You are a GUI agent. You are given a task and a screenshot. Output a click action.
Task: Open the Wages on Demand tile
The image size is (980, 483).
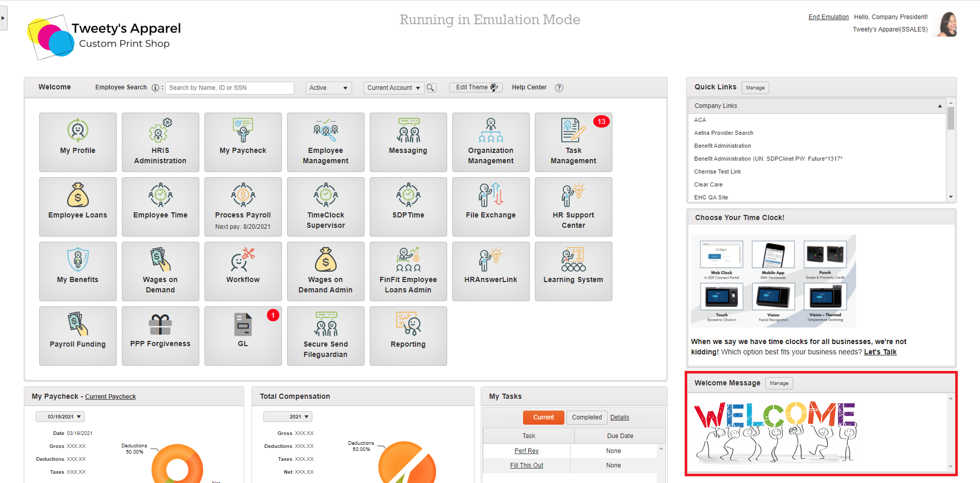[x=161, y=271]
